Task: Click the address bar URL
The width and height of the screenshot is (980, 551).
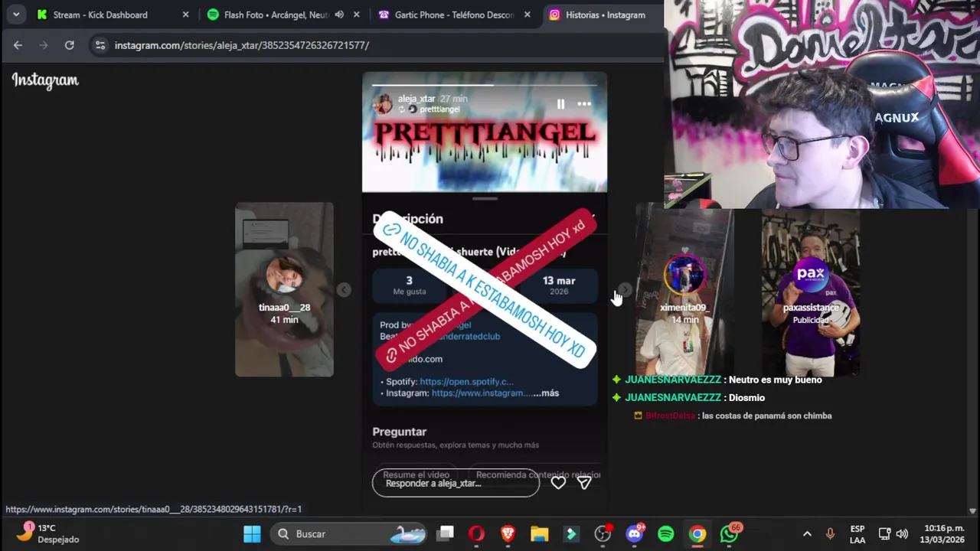Action: (x=242, y=45)
